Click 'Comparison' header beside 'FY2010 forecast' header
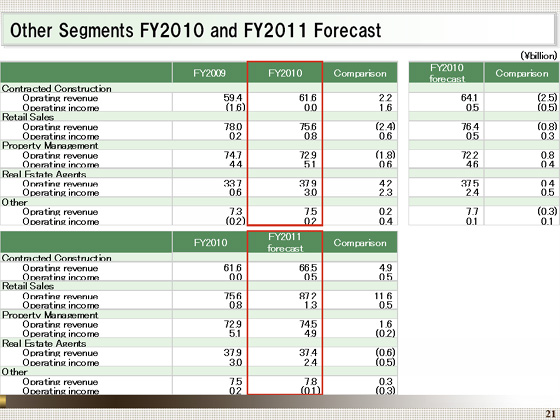Screen dimensions: 560x420 pos(521,73)
